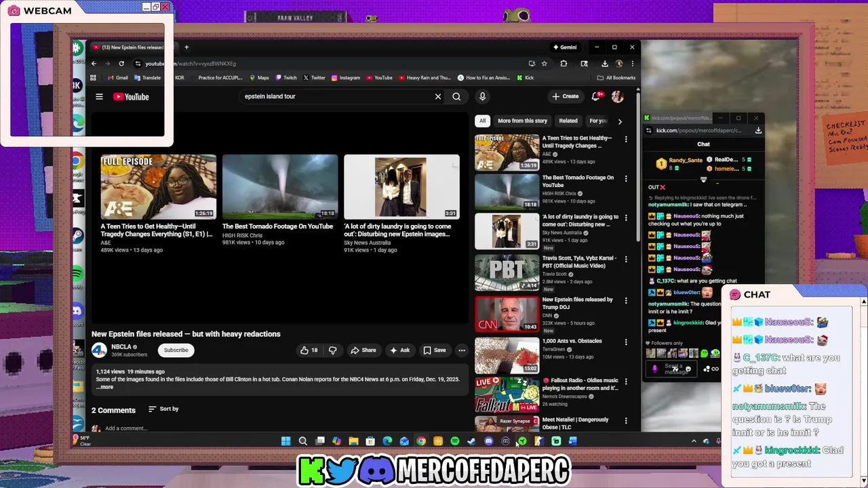
Task: Submit search with magnifier icon
Action: (456, 97)
